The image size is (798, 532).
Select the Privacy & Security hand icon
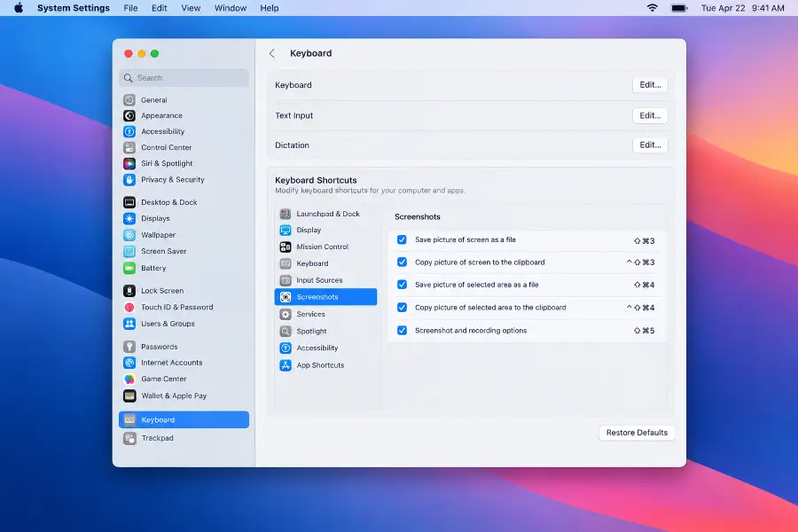pos(129,180)
